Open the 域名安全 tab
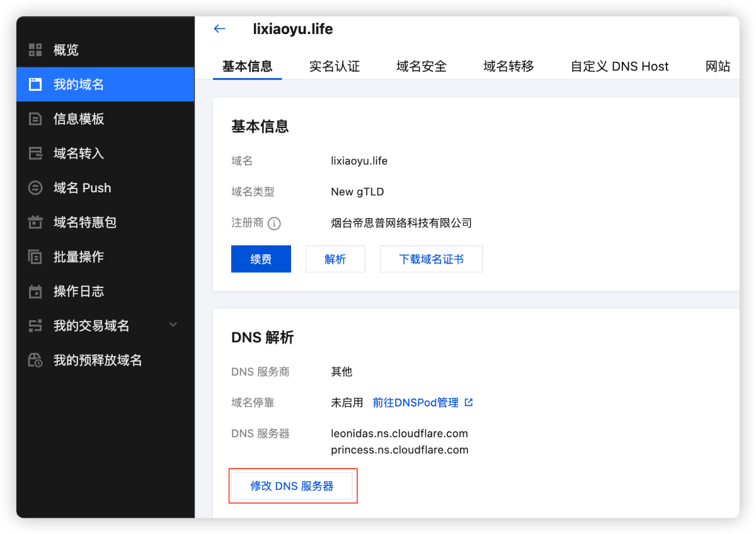The image size is (756, 534). click(x=421, y=67)
